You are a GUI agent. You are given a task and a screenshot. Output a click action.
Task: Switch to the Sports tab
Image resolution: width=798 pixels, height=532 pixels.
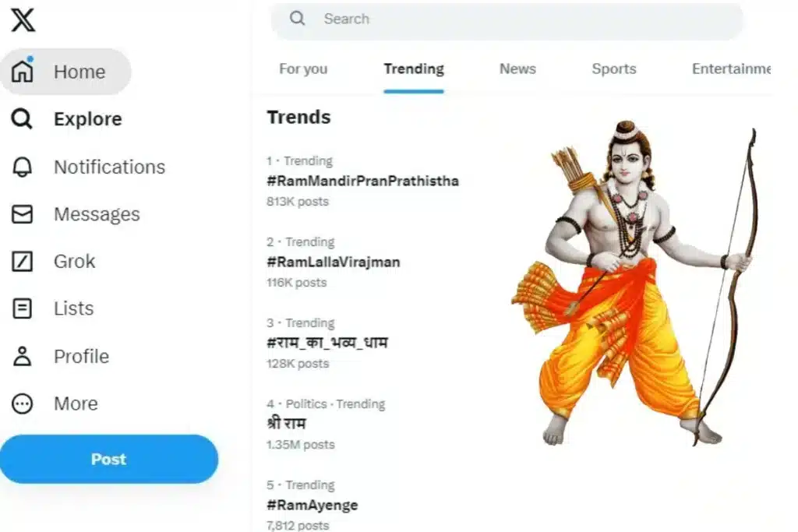(614, 69)
